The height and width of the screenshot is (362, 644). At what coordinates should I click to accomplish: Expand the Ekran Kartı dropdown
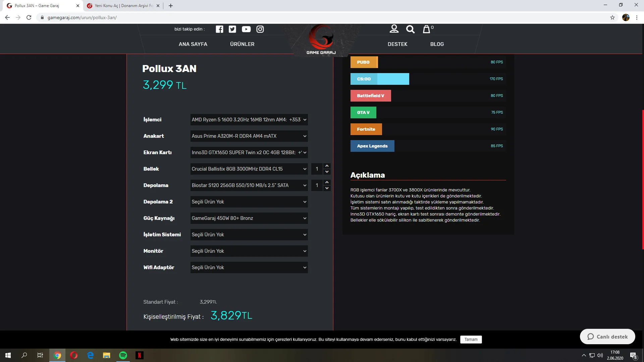tap(249, 153)
